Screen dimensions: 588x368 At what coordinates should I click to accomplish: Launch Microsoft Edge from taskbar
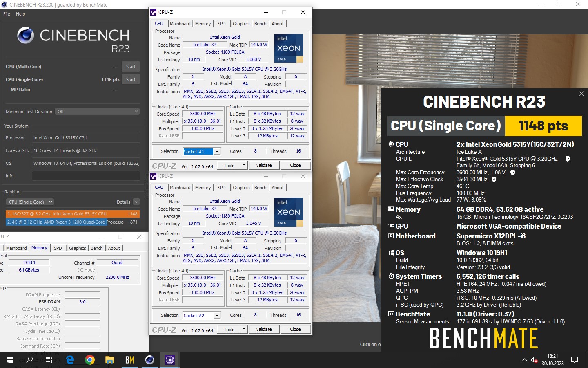[x=70, y=360]
